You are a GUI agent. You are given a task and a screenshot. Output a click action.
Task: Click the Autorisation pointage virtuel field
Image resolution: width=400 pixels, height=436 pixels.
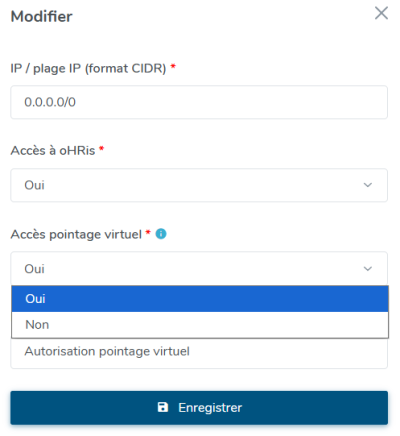pyautogui.click(x=199, y=353)
